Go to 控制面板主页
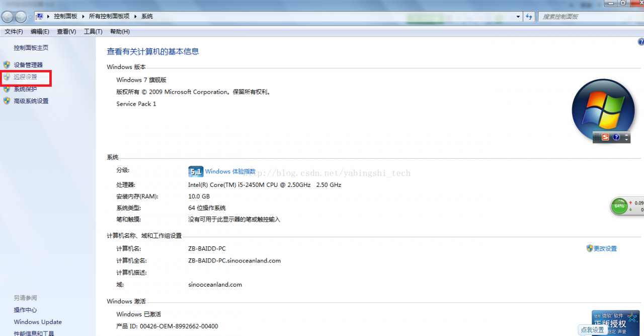Viewport: 644px width, 336px height. point(31,48)
